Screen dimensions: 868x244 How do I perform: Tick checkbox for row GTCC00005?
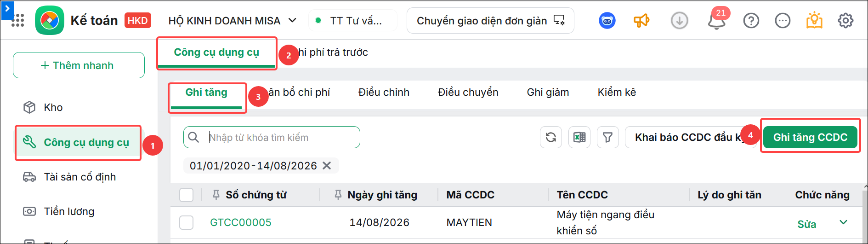tap(186, 222)
